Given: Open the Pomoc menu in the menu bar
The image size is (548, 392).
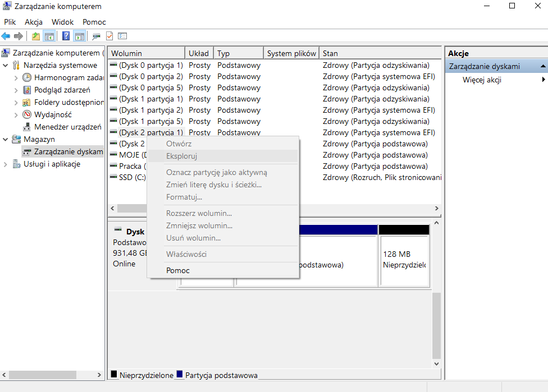Looking at the screenshot, I should pyautogui.click(x=94, y=22).
